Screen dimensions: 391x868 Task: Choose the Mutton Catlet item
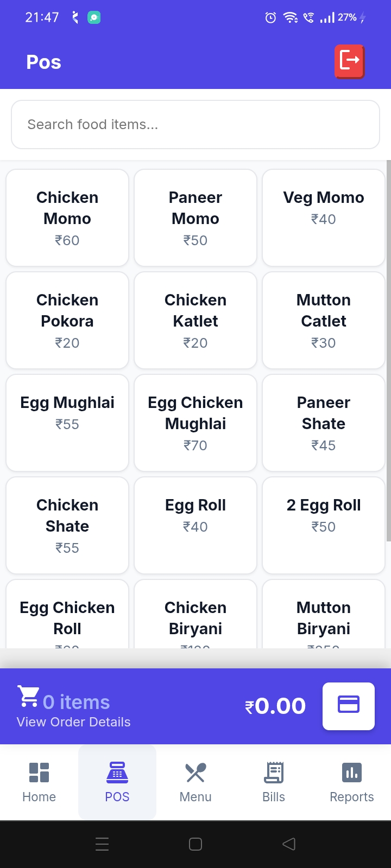(324, 320)
